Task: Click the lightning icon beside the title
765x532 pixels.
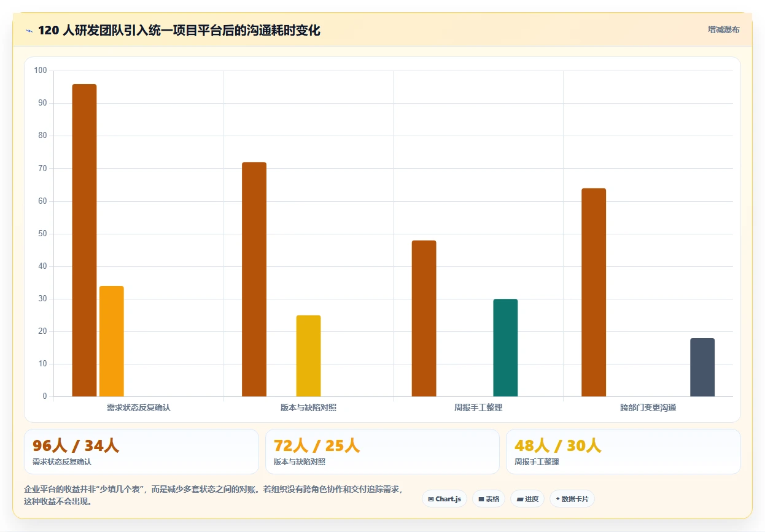Action: tap(29, 31)
